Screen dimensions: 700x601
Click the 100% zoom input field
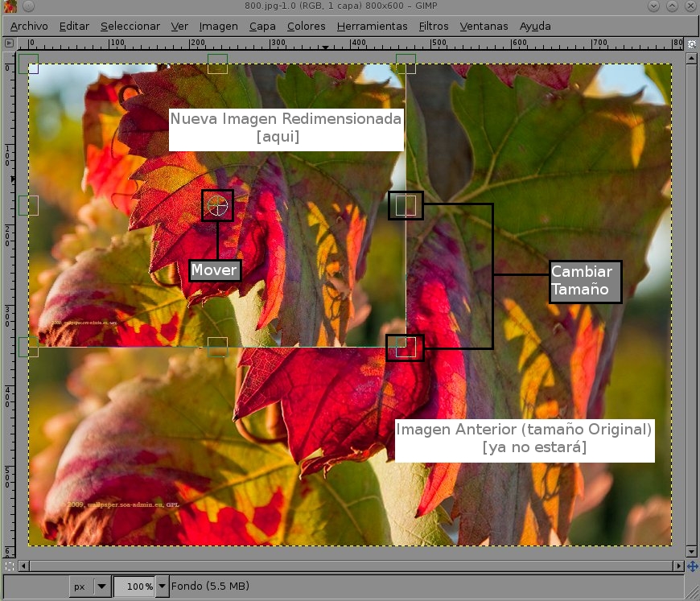click(135, 587)
